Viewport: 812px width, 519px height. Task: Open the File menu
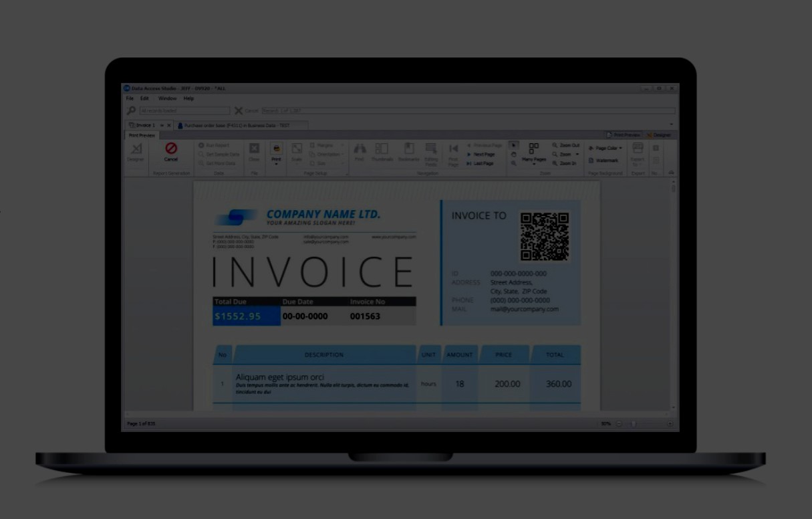point(130,98)
